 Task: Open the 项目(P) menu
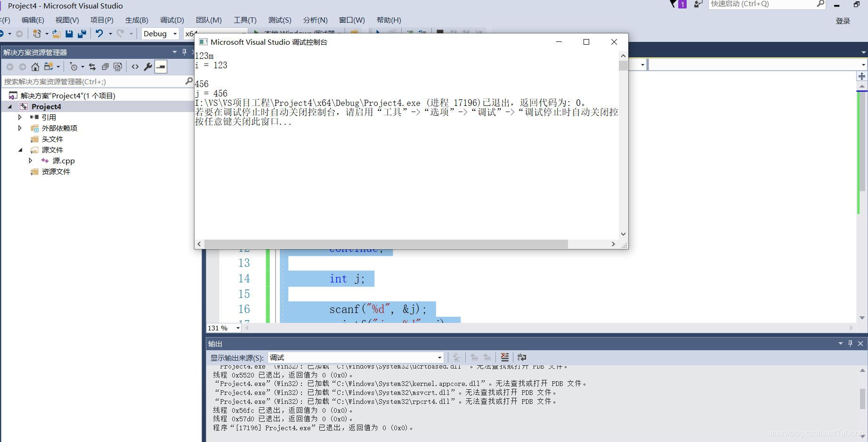click(x=102, y=20)
